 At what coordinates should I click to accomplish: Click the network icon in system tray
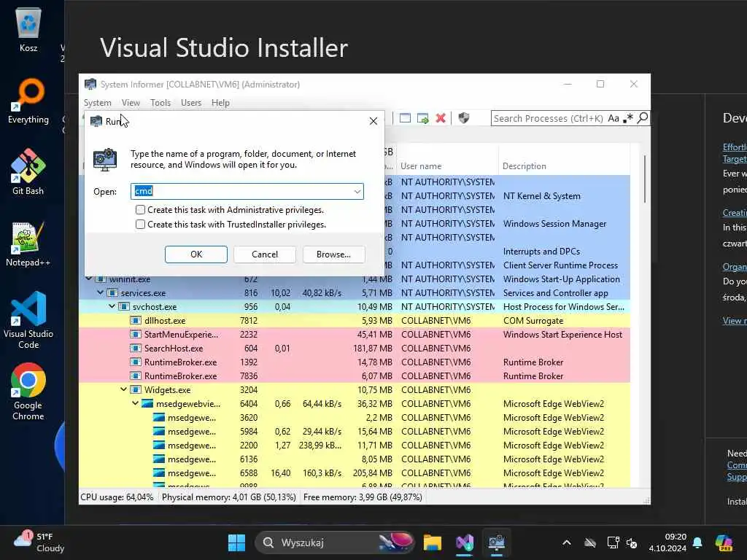pyautogui.click(x=613, y=542)
